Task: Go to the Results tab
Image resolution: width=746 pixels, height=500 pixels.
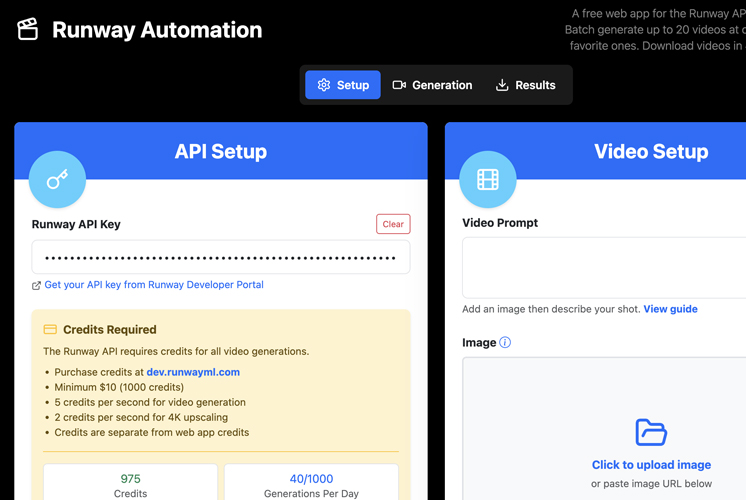Action: coord(525,85)
